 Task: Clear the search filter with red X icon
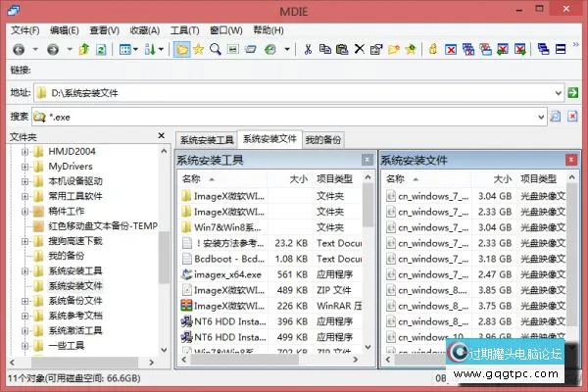(572, 117)
